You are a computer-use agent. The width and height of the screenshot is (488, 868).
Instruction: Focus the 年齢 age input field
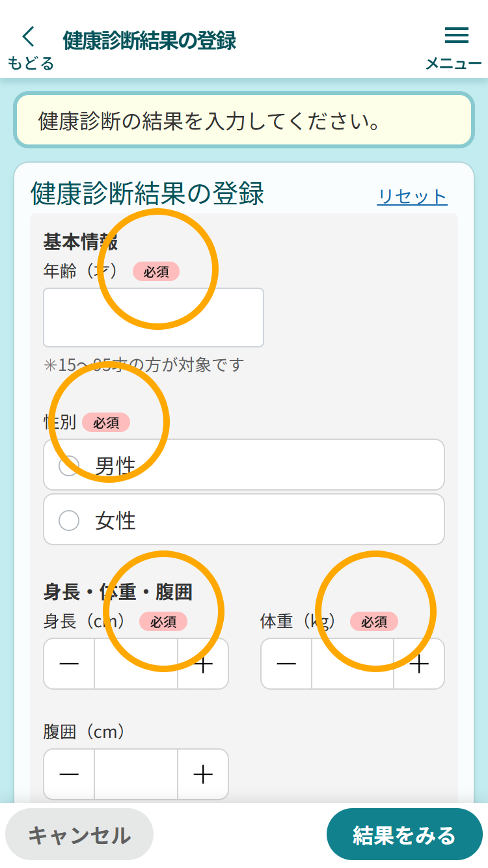154,318
